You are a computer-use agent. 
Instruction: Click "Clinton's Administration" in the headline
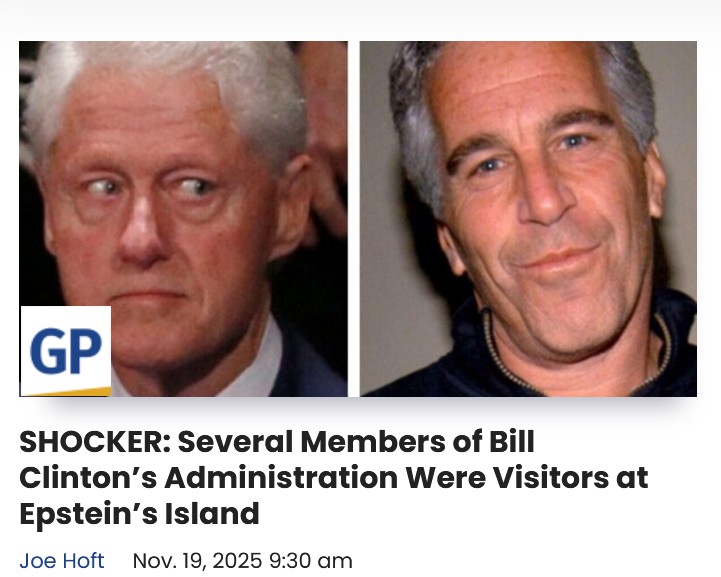pos(208,478)
